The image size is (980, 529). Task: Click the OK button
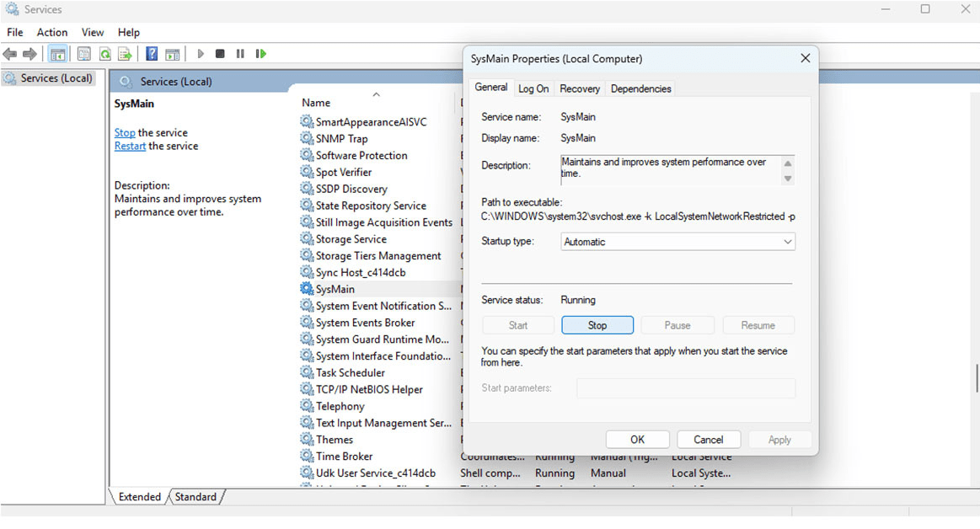[x=637, y=440]
